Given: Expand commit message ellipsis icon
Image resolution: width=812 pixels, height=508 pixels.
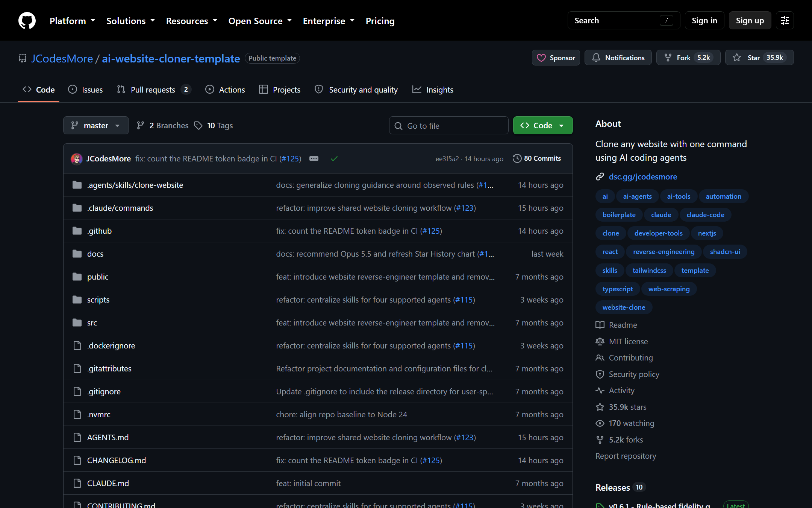Looking at the screenshot, I should [314, 158].
